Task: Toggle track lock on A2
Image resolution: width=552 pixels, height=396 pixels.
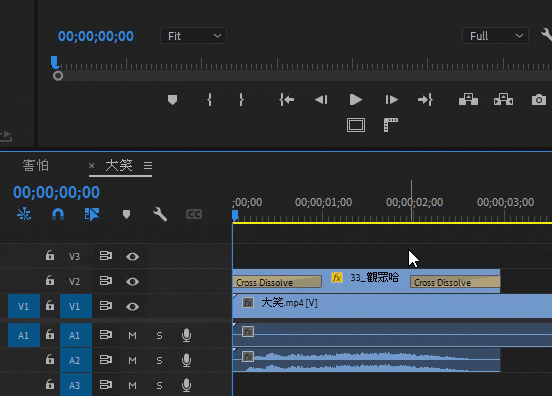Action: (50, 359)
